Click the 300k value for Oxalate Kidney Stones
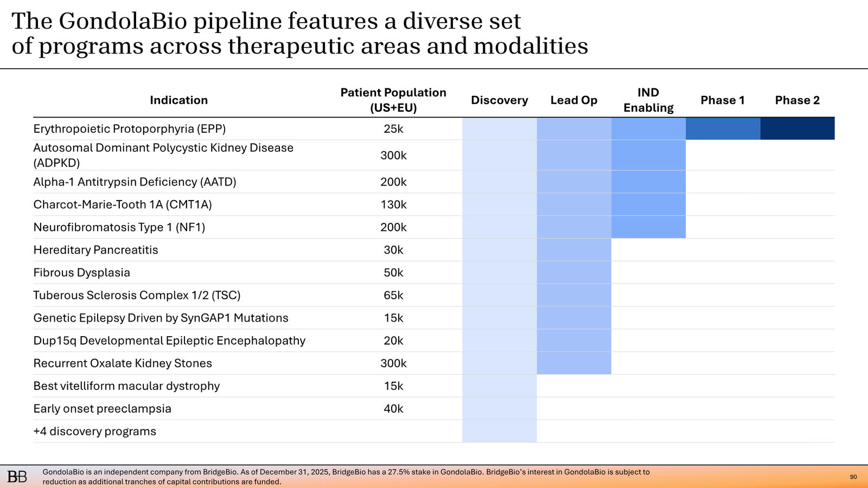 393,364
